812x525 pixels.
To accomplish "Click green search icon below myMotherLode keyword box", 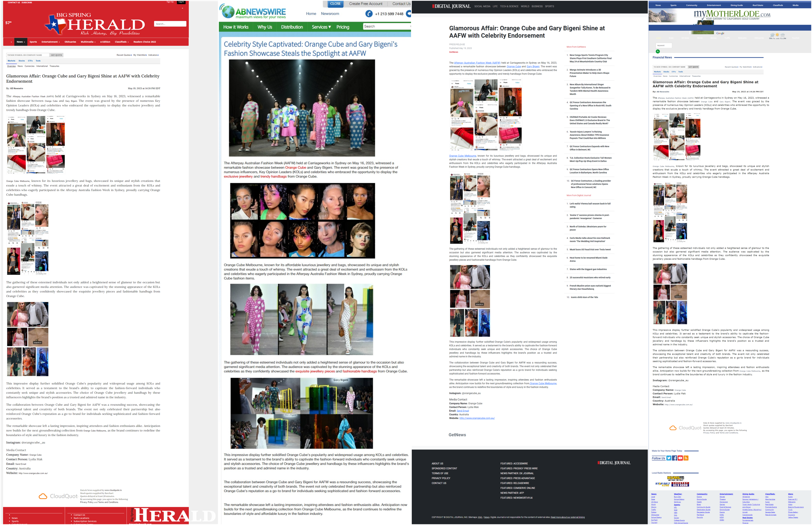I will [658, 51].
